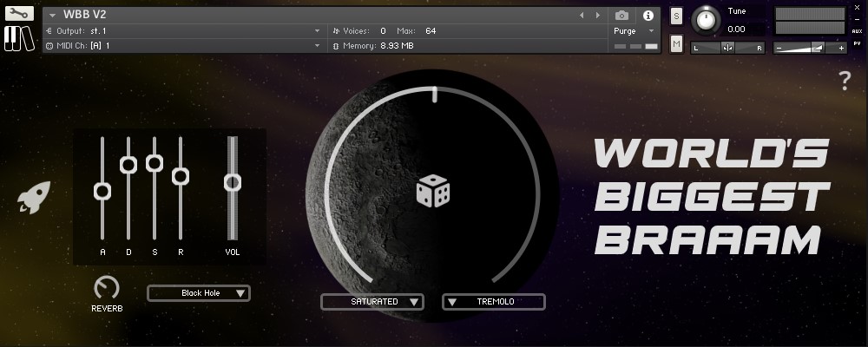Click the Max voices value 64
868x347 pixels.
pyautogui.click(x=431, y=31)
